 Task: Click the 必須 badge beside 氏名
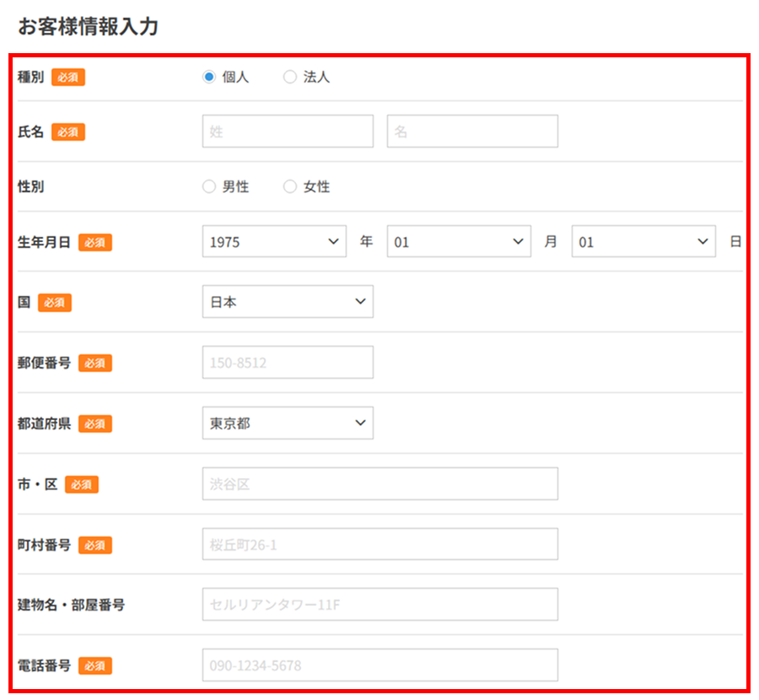click(68, 132)
